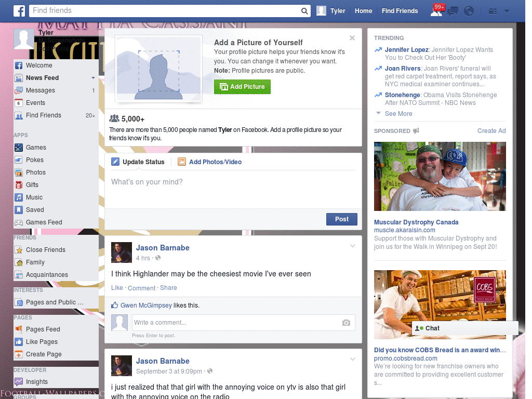Open the Jennifer Lopez trending topic
The image size is (532, 399).
406,50
